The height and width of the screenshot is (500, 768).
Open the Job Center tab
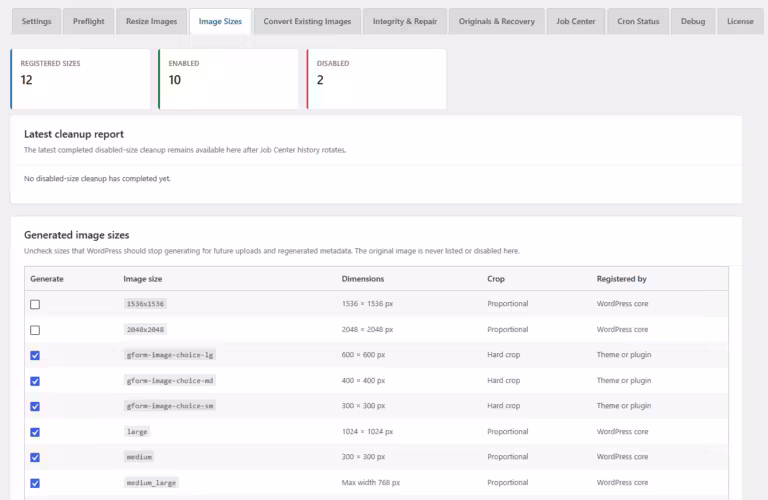(x=576, y=22)
